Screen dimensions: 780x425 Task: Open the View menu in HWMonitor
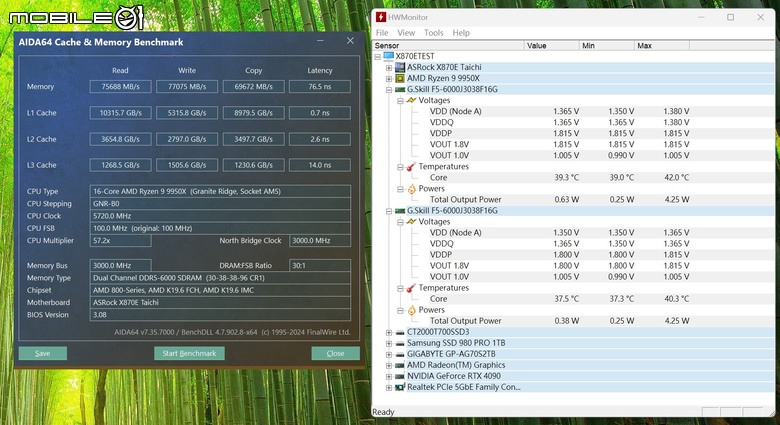click(x=406, y=32)
